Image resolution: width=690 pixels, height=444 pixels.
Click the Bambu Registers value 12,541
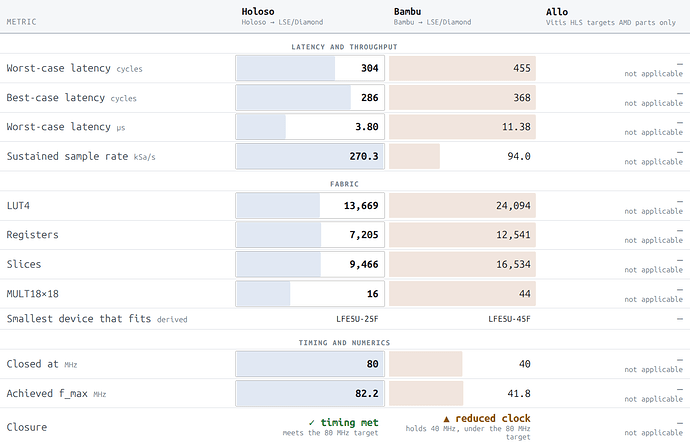coord(513,235)
